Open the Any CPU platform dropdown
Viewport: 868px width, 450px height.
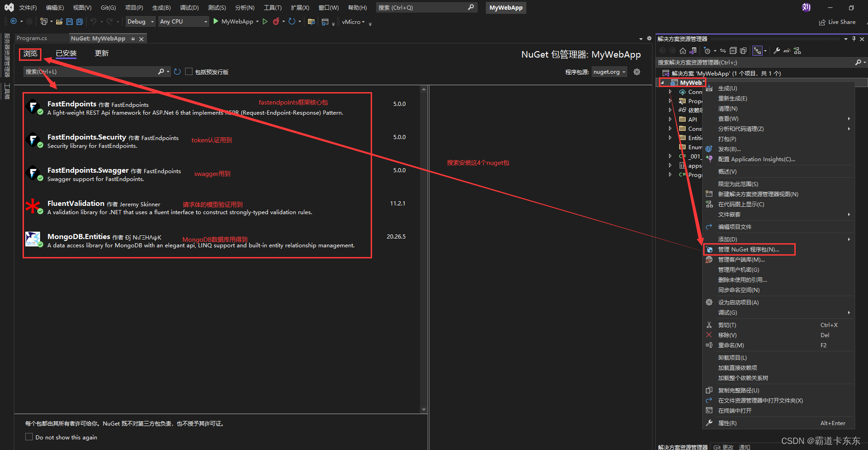[x=184, y=22]
